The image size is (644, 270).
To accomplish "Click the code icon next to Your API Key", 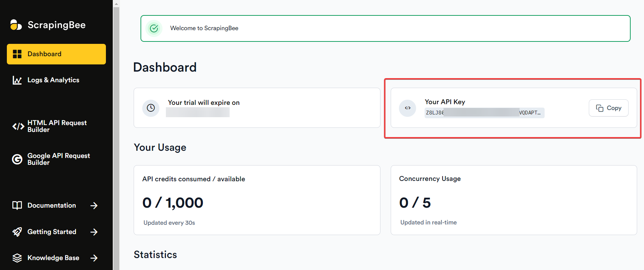I will pyautogui.click(x=408, y=108).
